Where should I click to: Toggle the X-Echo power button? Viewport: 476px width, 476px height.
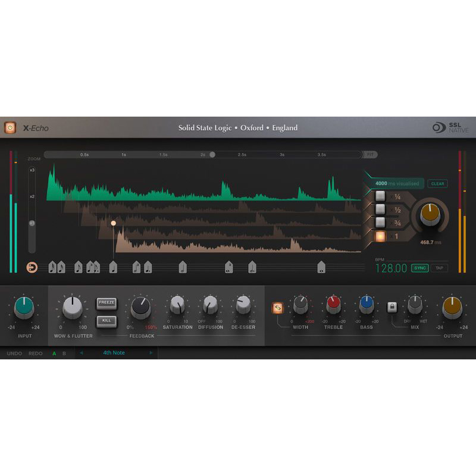[x=10, y=128]
